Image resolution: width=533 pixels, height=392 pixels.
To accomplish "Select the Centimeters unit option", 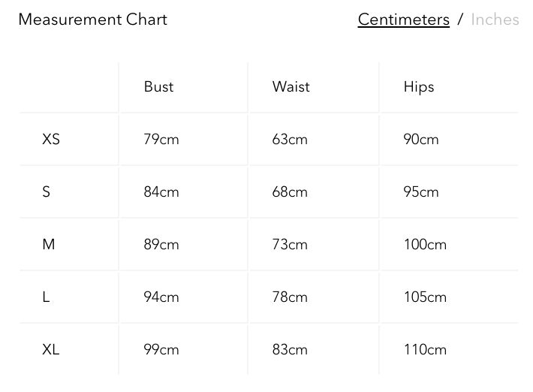I will point(403,20).
